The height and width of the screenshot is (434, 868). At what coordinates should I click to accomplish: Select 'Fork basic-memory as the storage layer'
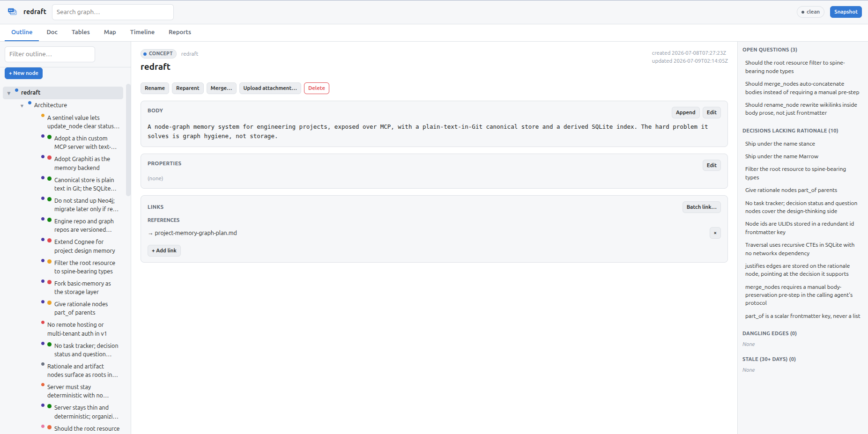tap(83, 288)
